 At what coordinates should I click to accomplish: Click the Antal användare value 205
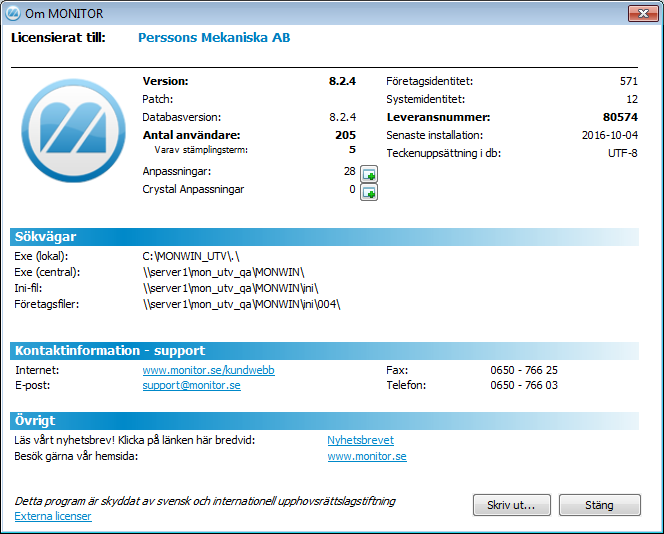point(346,135)
